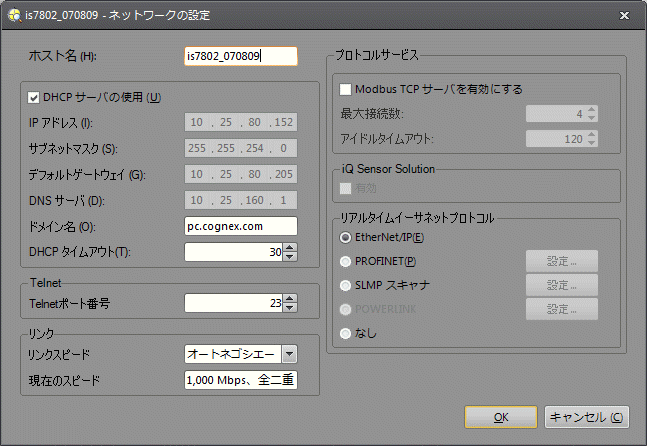Enable the Modbus TCP サーバ checkbox
The image size is (647, 446).
[347, 89]
